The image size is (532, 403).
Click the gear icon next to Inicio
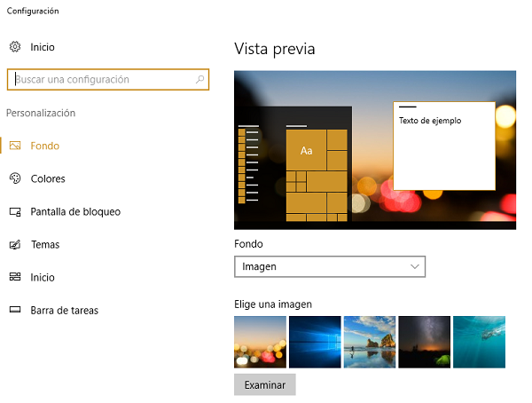click(14, 47)
